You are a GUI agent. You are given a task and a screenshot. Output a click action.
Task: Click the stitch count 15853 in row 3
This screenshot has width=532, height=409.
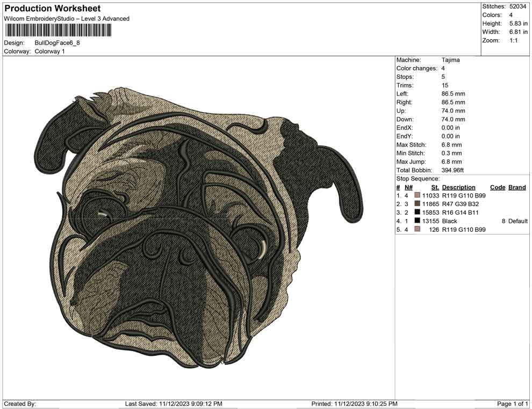tap(430, 213)
